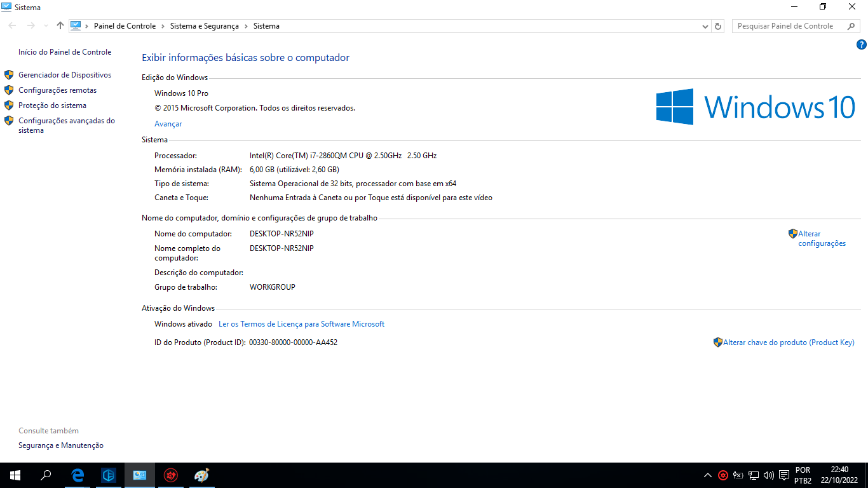
Task: Open the paint palette app on taskbar
Action: click(201, 475)
